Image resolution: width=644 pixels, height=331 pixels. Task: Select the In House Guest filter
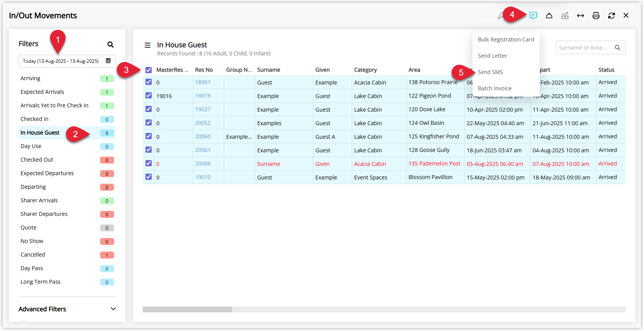(67, 133)
